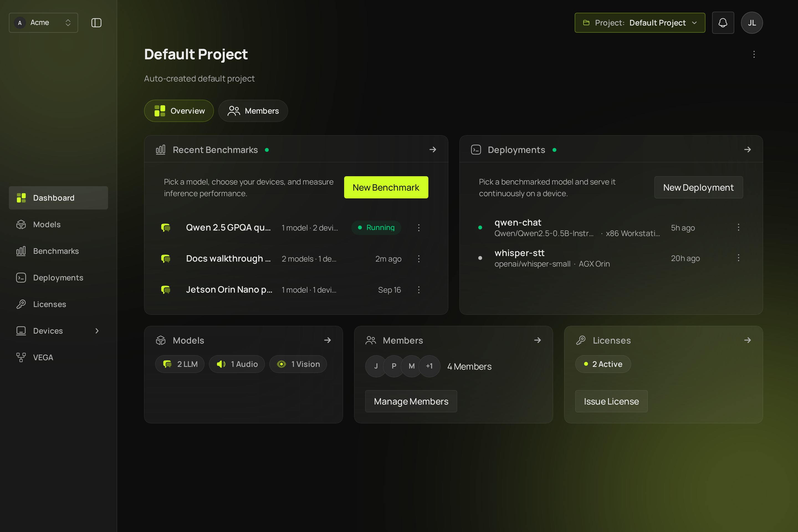Switch to the Members tab

click(253, 111)
